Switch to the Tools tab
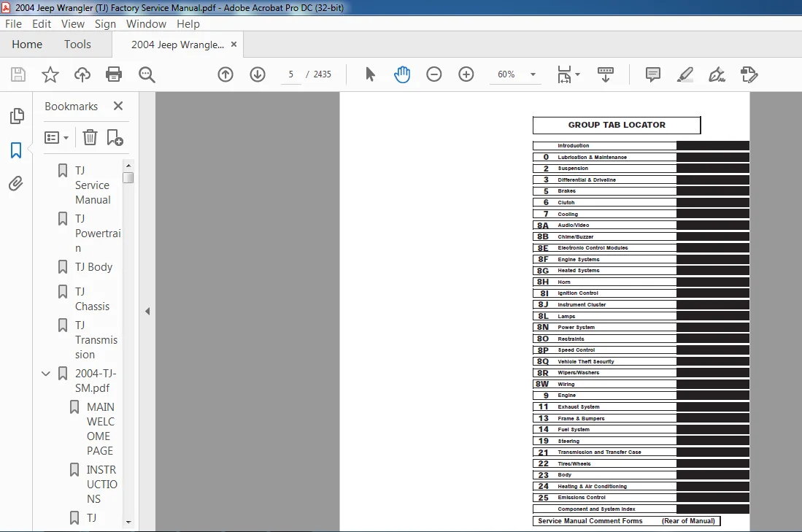The width and height of the screenshot is (802, 532). (77, 45)
